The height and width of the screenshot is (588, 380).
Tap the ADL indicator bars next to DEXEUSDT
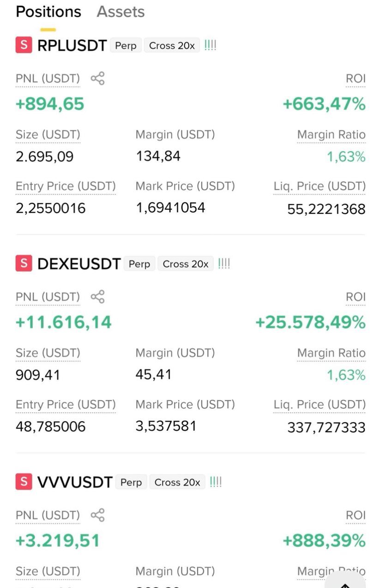(x=224, y=263)
